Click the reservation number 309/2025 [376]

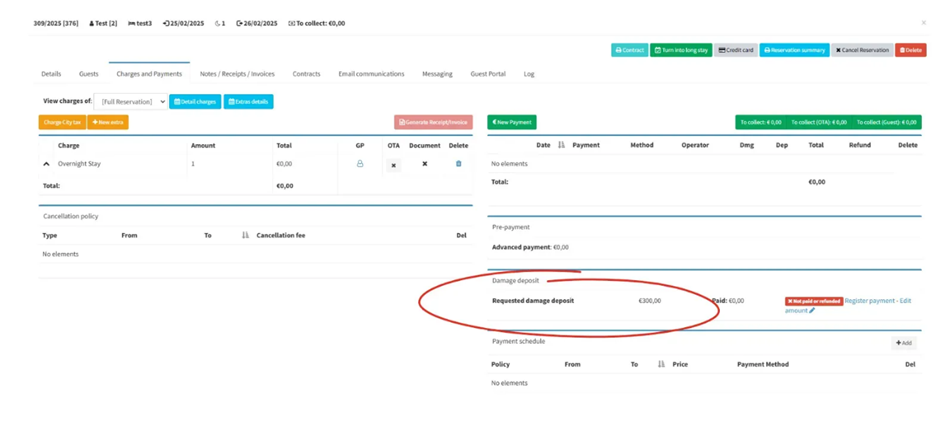click(x=55, y=23)
